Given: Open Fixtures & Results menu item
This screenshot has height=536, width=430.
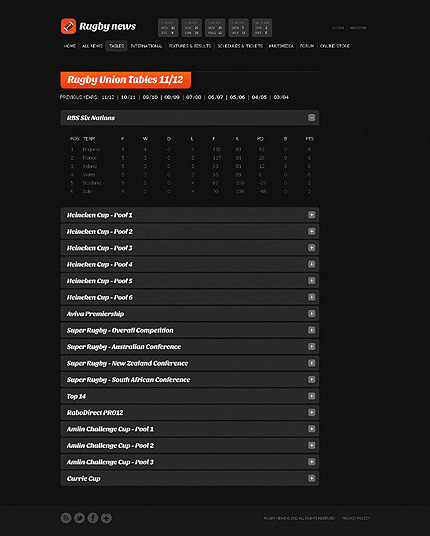Looking at the screenshot, I should tap(190, 46).
